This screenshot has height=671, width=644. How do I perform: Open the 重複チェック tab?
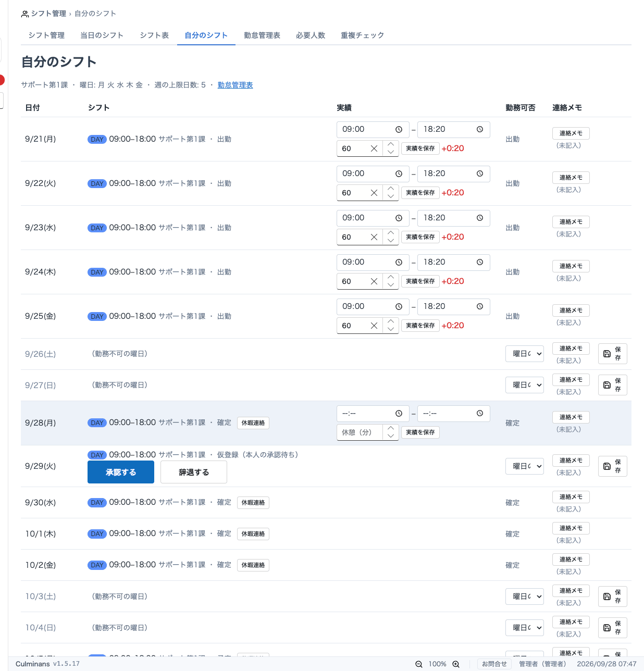click(x=362, y=35)
